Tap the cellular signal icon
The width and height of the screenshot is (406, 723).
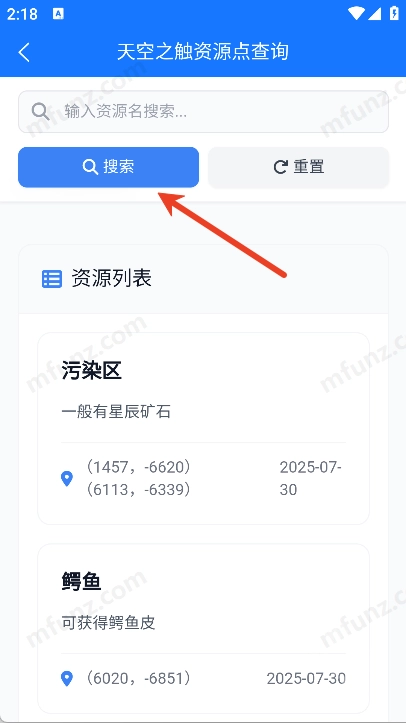(374, 14)
